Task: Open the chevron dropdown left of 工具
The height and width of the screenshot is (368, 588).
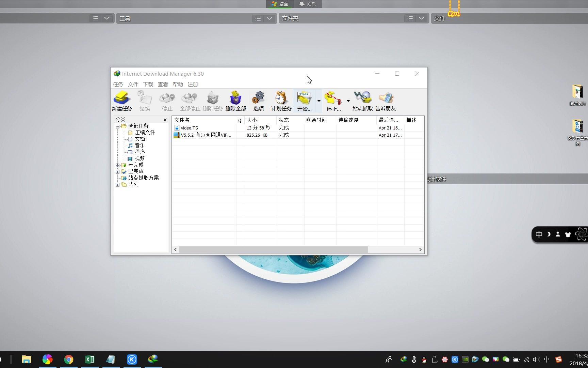Action: pyautogui.click(x=107, y=18)
